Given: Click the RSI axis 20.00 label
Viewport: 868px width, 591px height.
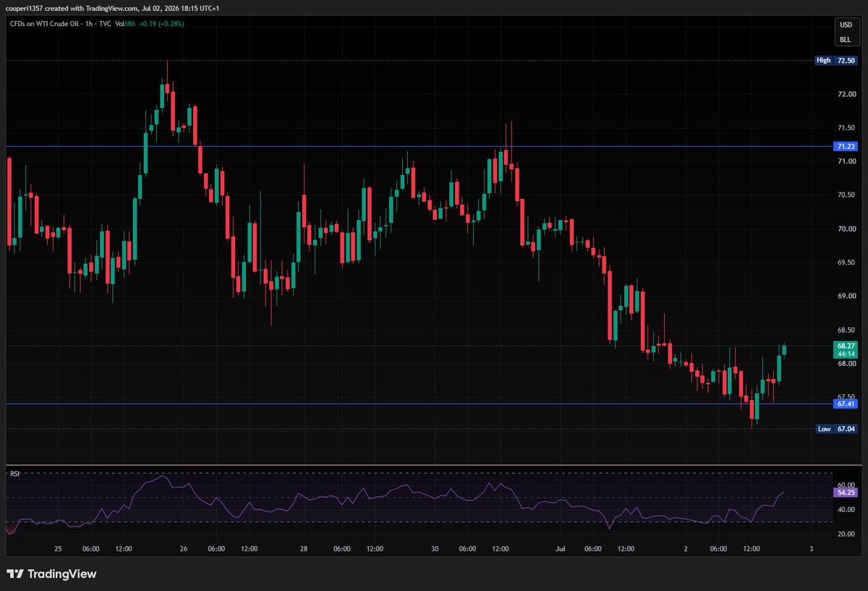Looking at the screenshot, I should click(846, 534).
